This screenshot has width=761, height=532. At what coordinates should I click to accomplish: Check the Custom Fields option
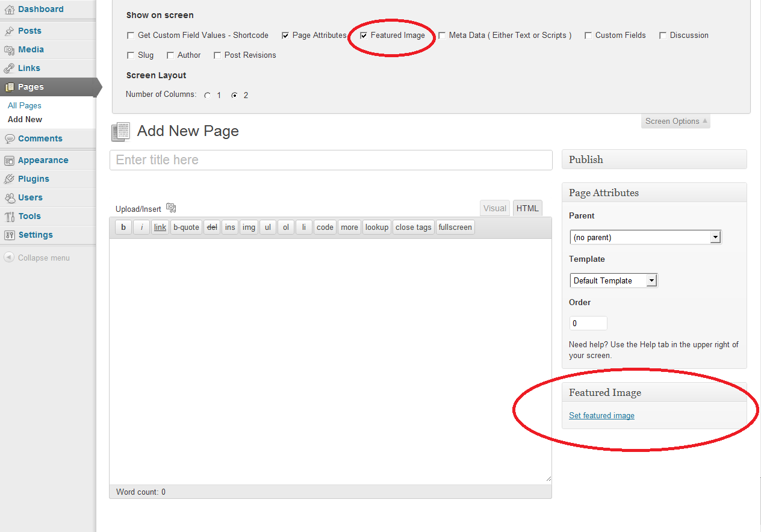[x=588, y=35]
